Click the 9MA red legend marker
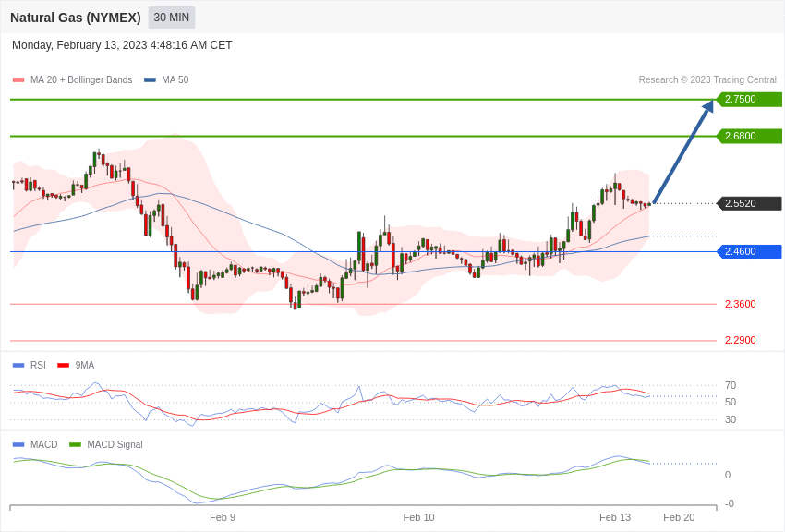This screenshot has width=785, height=532. pyautogui.click(x=64, y=366)
